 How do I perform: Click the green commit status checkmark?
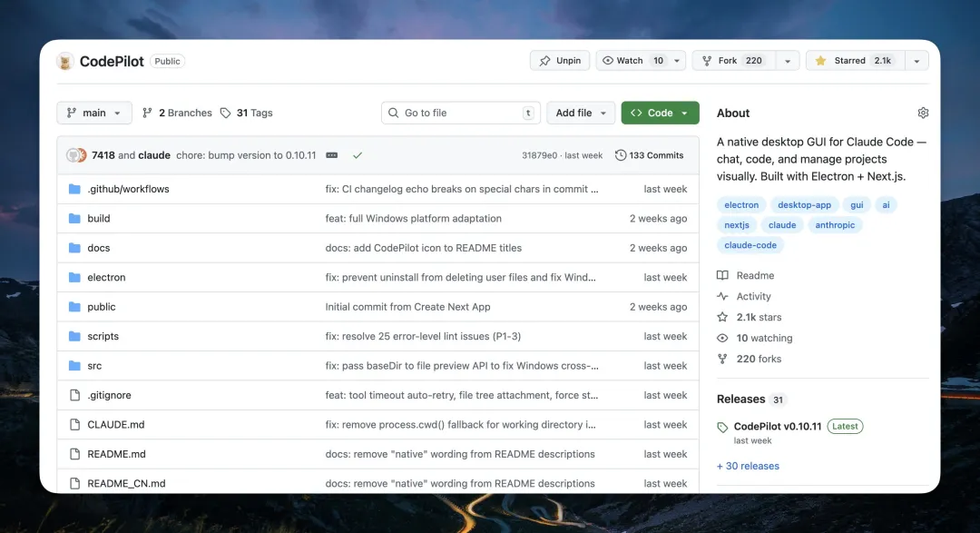358,155
